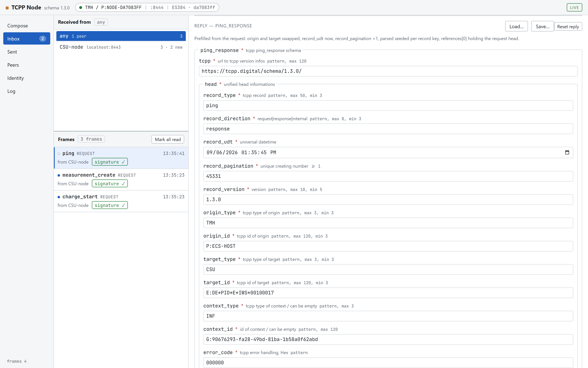This screenshot has height=368, width=588.
Task: Click the '3 frames' count badge
Action: (91, 139)
